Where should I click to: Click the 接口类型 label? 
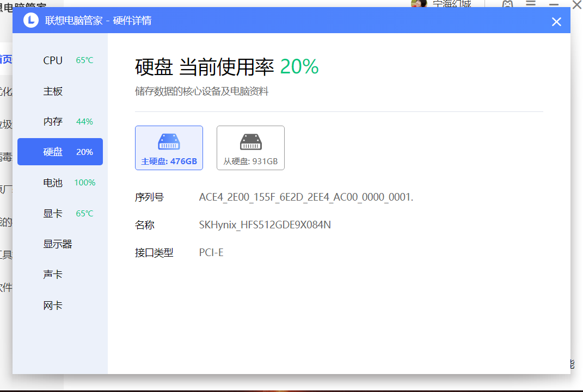tap(154, 253)
